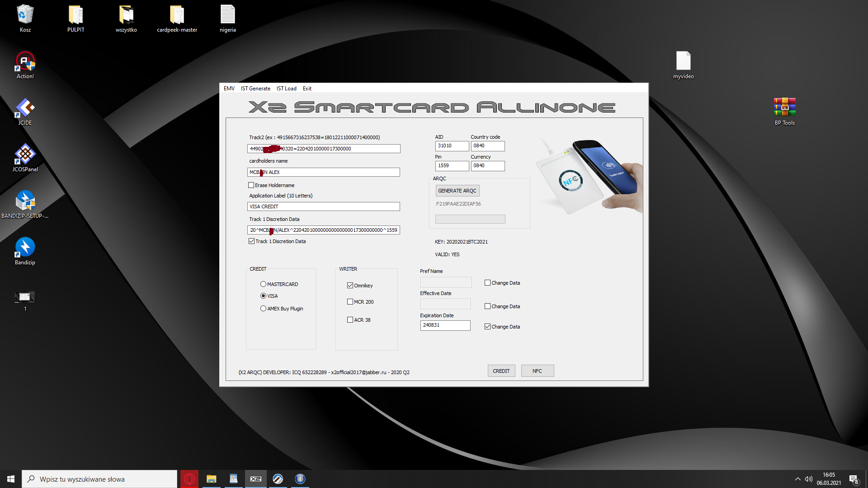Expand the system tray hidden icons chevron
868x488 pixels.
click(797, 479)
